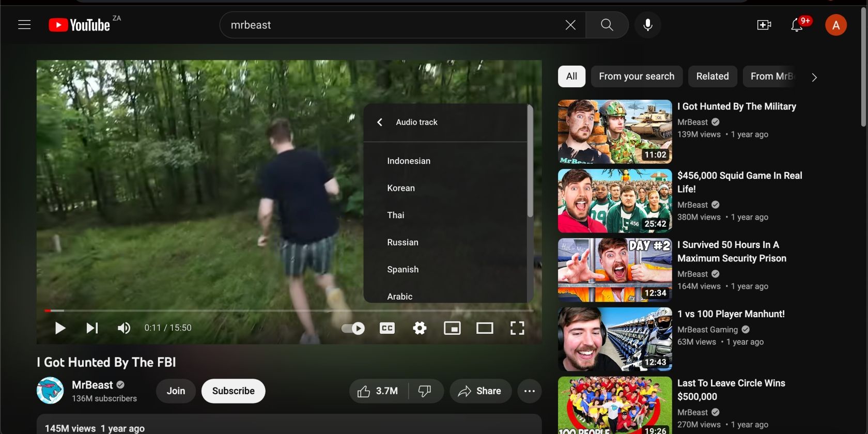Open the 1 vs 100 Player Manhunt thumbnail

(615, 339)
